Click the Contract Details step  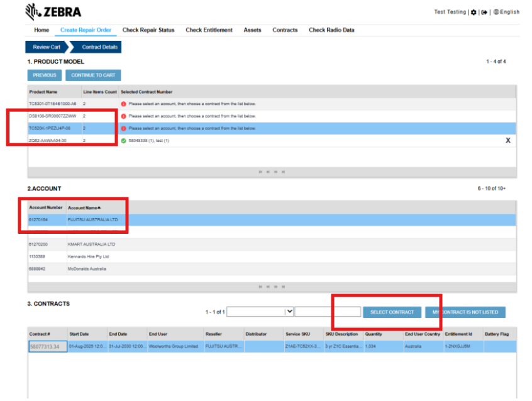[x=96, y=47]
